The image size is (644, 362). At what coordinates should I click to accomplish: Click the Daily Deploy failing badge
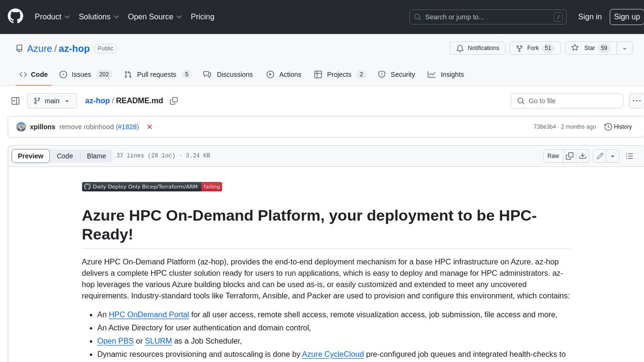click(x=152, y=187)
